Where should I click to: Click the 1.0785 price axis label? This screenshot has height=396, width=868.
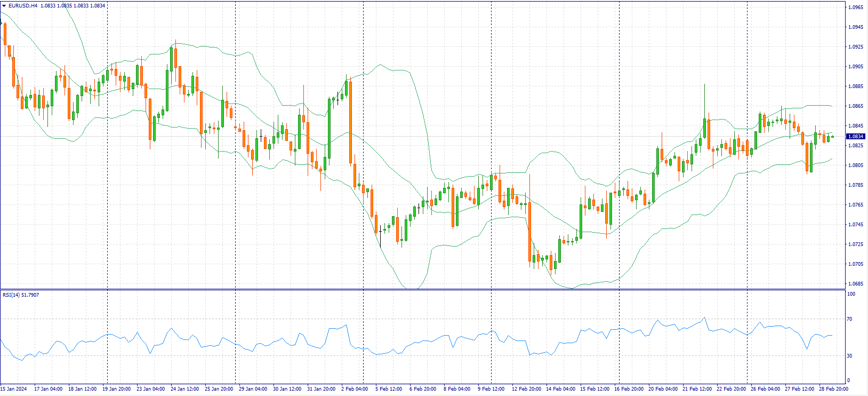click(x=855, y=185)
